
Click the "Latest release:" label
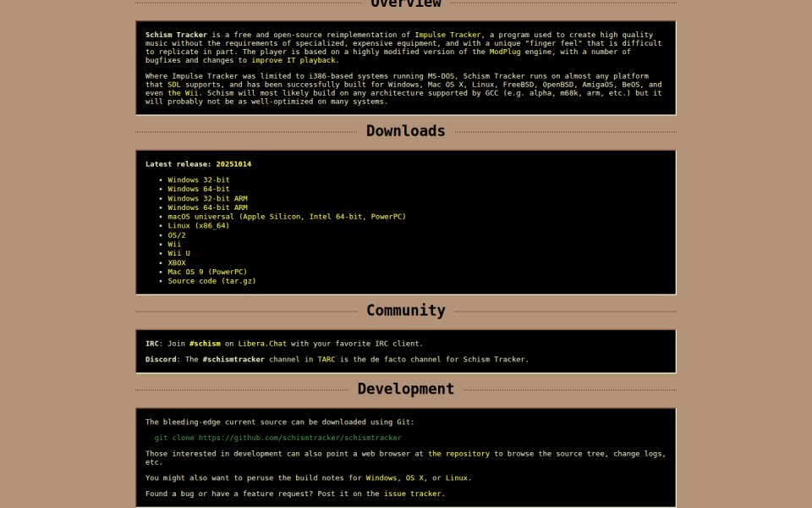[x=178, y=164]
